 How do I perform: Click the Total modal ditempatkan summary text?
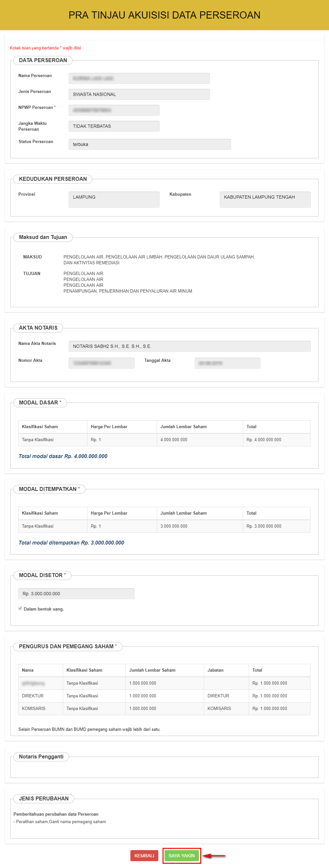(71, 543)
